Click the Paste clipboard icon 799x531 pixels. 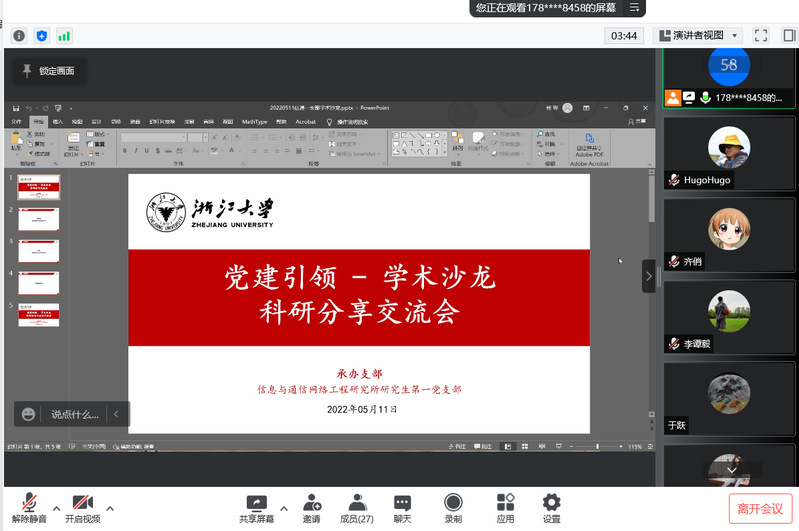coord(16,138)
